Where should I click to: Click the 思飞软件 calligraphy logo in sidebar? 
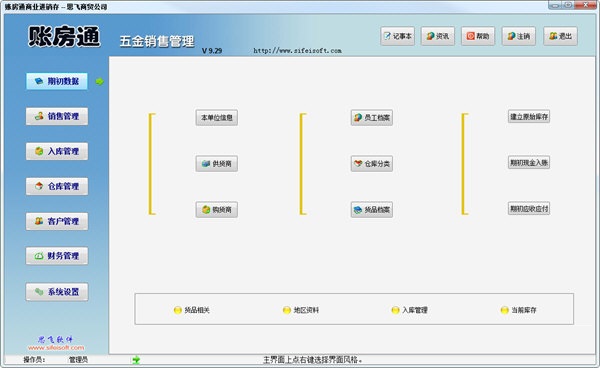click(55, 339)
